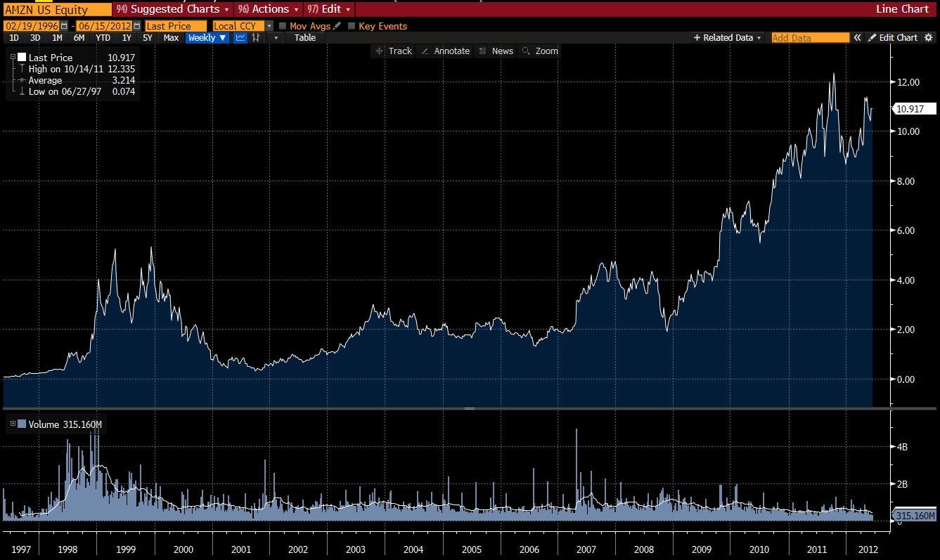Enable the Key Events checkbox
The width and height of the screenshot is (940, 560).
click(x=352, y=26)
